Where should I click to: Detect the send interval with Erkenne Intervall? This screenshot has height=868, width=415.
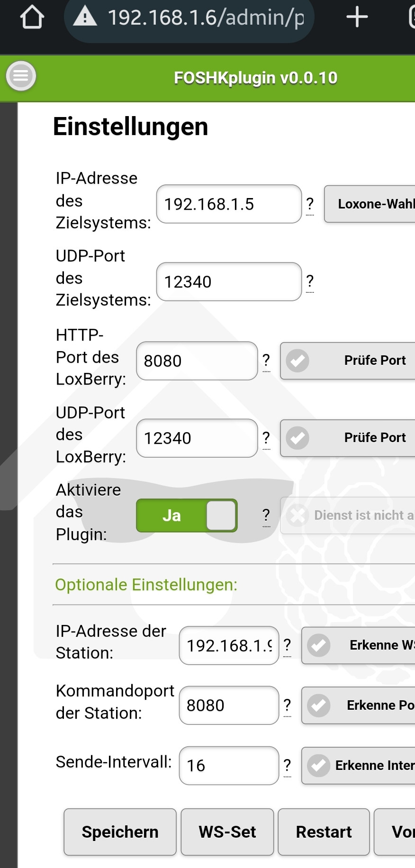(x=360, y=765)
